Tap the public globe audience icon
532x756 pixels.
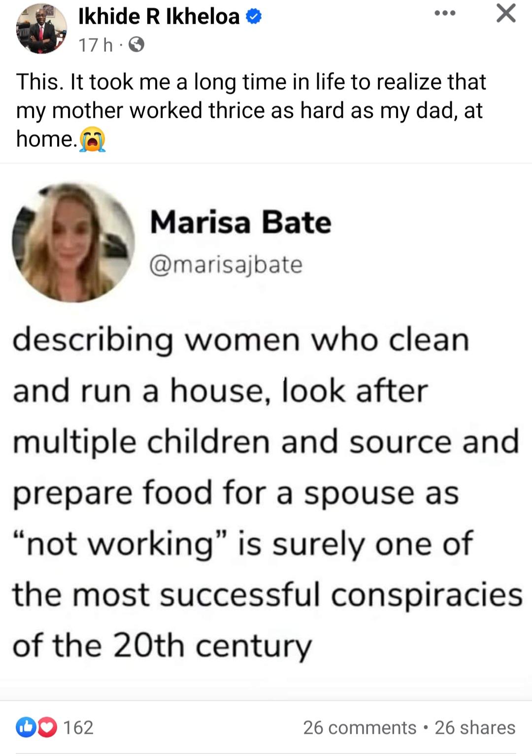[136, 45]
